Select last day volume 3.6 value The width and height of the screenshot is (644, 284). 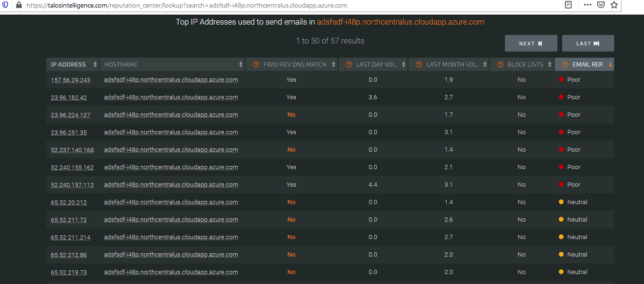[373, 97]
